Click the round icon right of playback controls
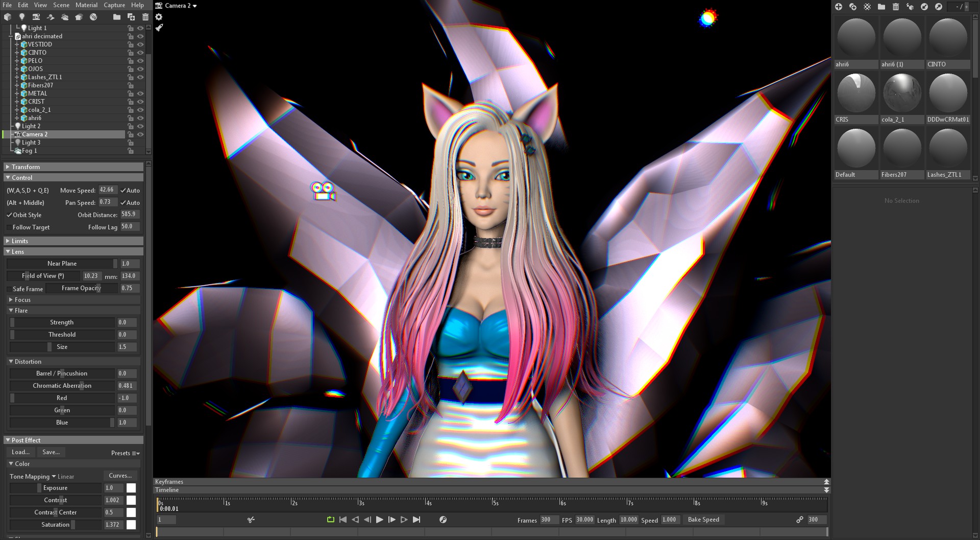980x540 pixels. click(x=443, y=520)
